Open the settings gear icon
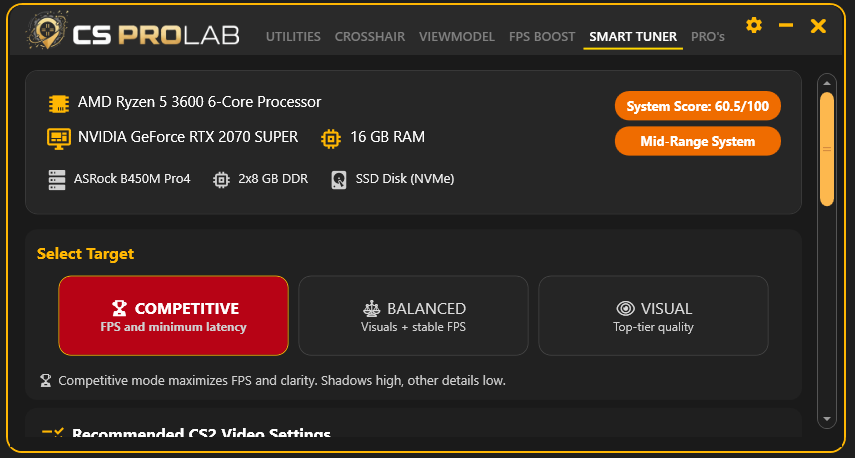Screen dimensions: 855x458 [754, 25]
